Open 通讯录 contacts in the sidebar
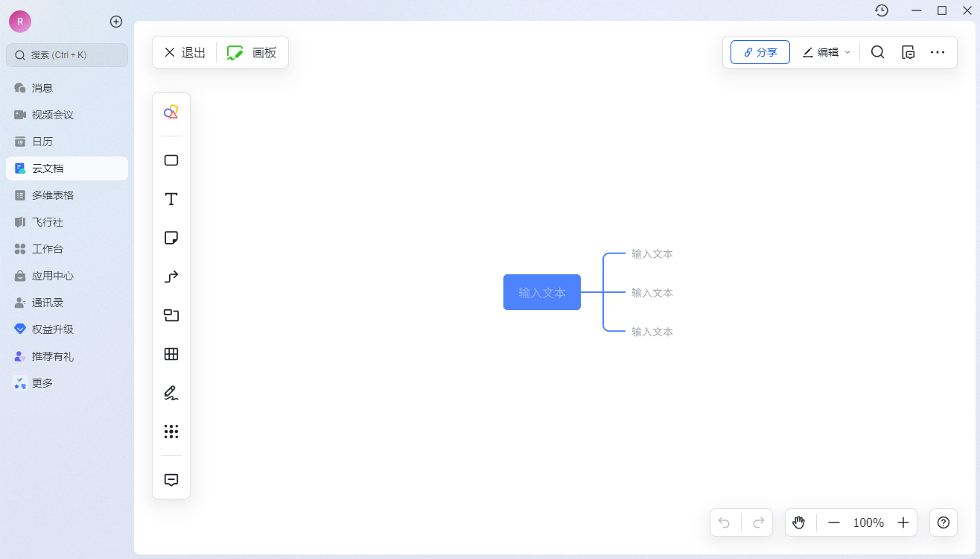Screen dimensions: 980x559 [67, 303]
